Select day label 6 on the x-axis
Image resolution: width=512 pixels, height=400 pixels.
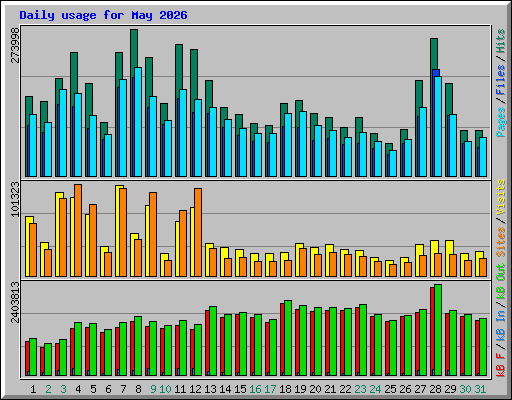[108, 389]
